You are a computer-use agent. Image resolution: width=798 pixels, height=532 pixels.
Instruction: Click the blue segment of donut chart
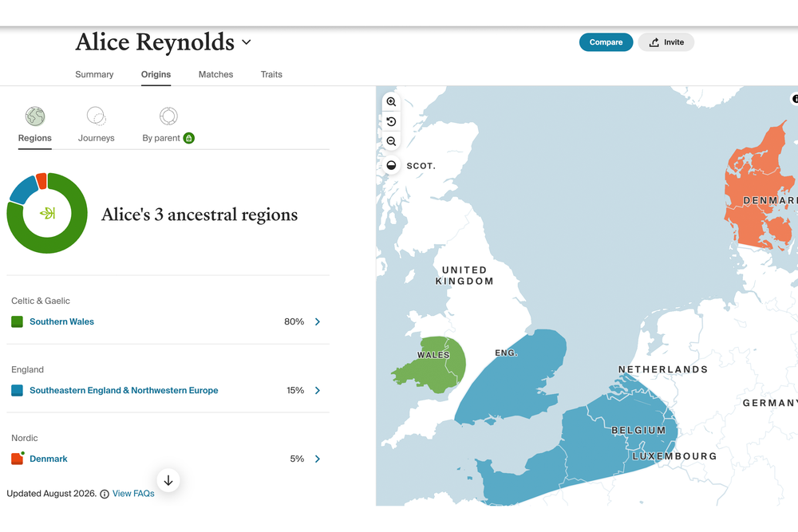(x=23, y=190)
